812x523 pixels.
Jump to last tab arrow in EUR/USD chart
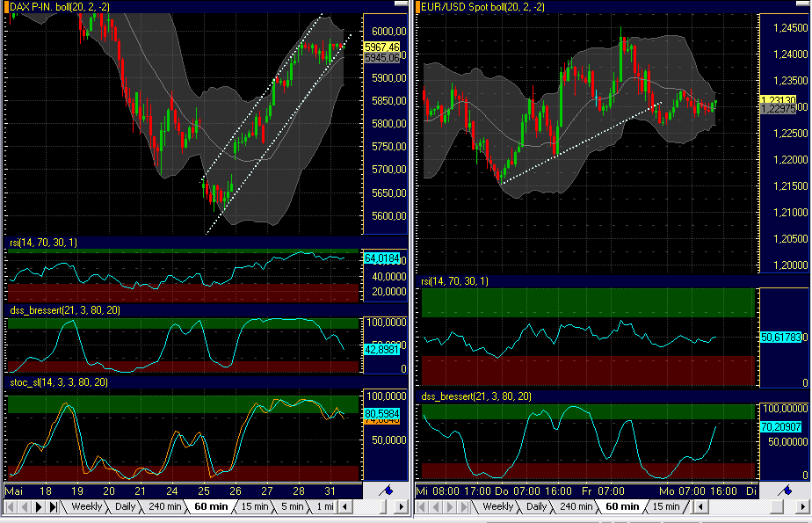464,507
